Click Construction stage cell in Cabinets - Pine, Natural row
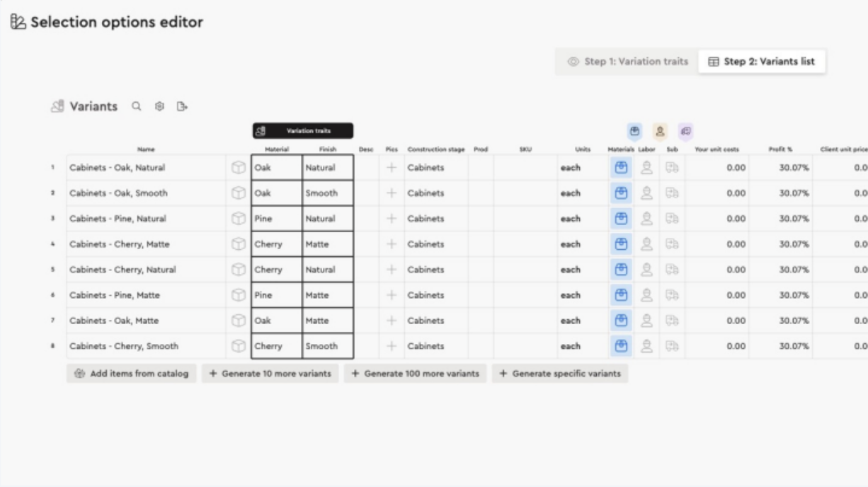The width and height of the screenshot is (868, 487). (436, 219)
